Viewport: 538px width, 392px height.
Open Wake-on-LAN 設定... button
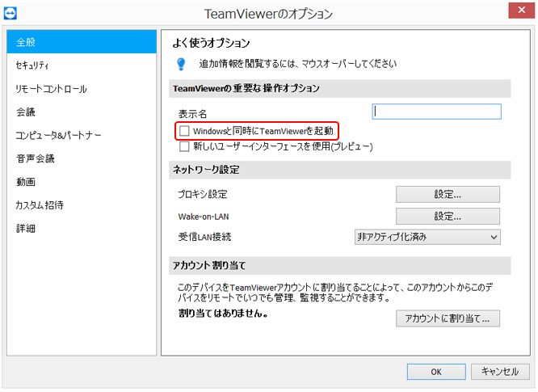[x=448, y=216]
